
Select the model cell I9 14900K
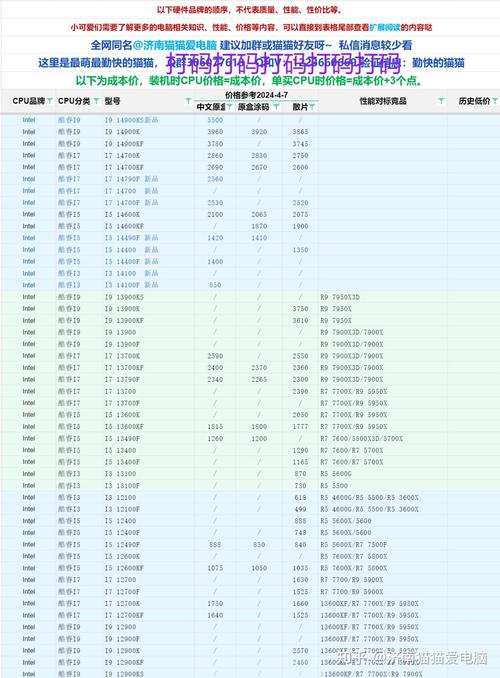[122, 132]
